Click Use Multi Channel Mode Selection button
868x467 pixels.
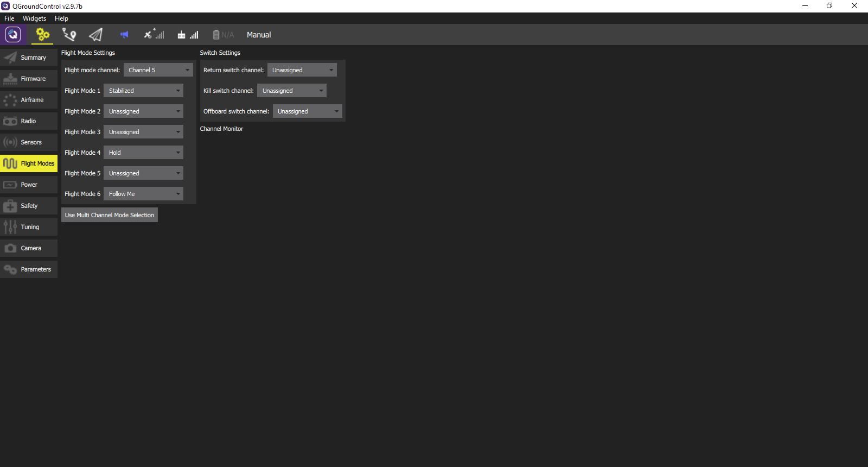(110, 215)
